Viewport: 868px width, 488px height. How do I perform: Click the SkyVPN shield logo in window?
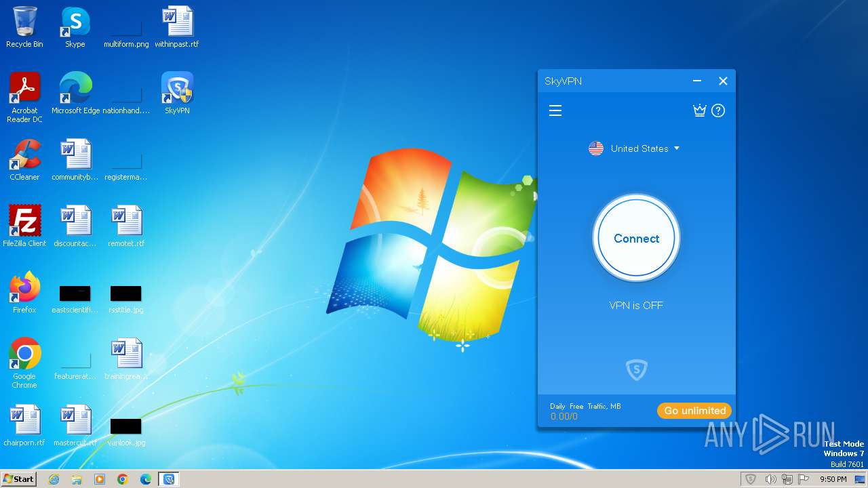(636, 370)
